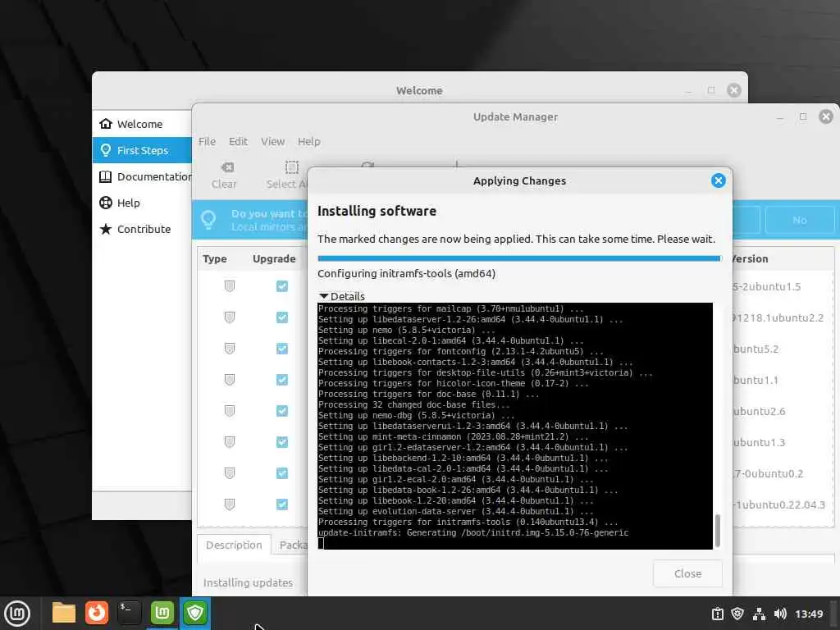
Task: Click the Update Manager shield taskbar button
Action: tap(195, 613)
